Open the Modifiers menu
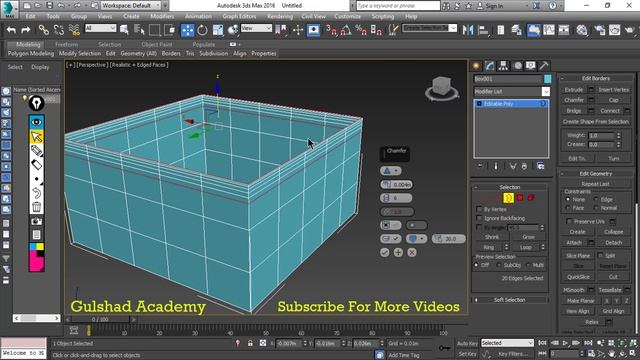 162,16
